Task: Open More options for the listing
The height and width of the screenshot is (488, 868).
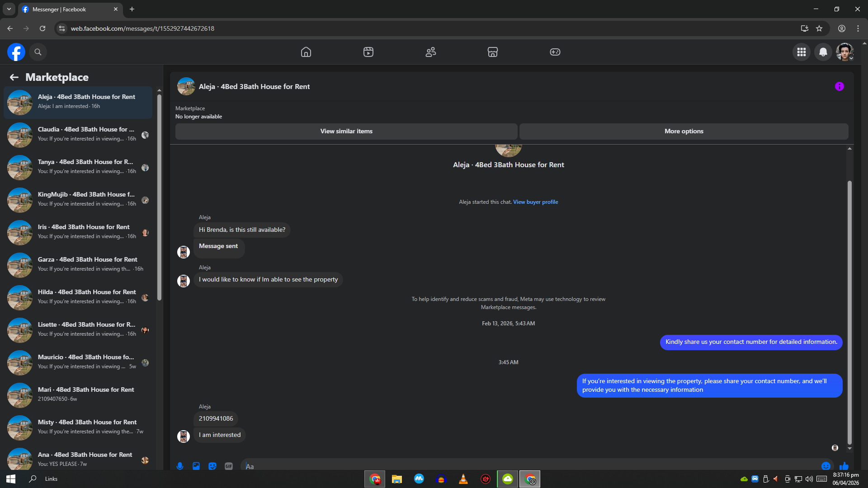Action: point(684,131)
